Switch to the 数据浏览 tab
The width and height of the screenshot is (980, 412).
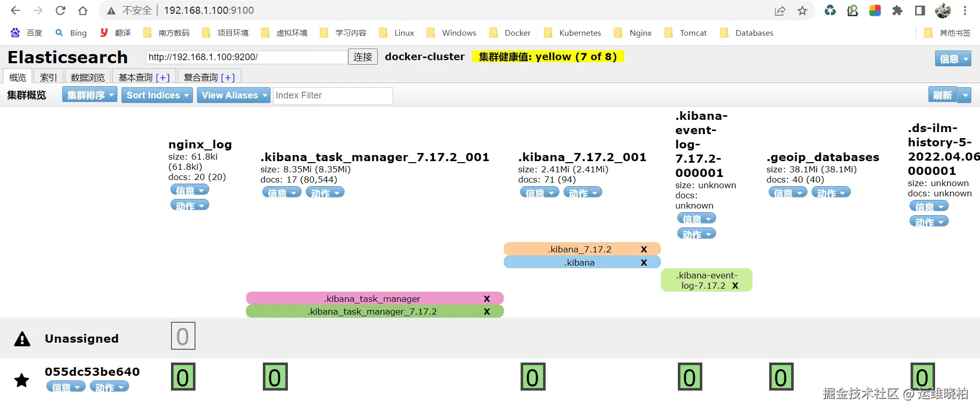pos(88,77)
